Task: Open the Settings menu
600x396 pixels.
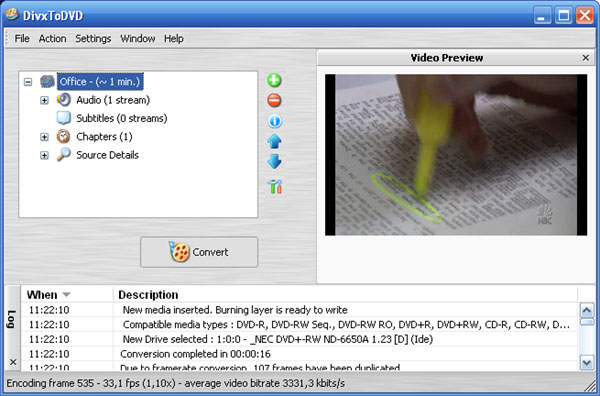Action: click(93, 39)
